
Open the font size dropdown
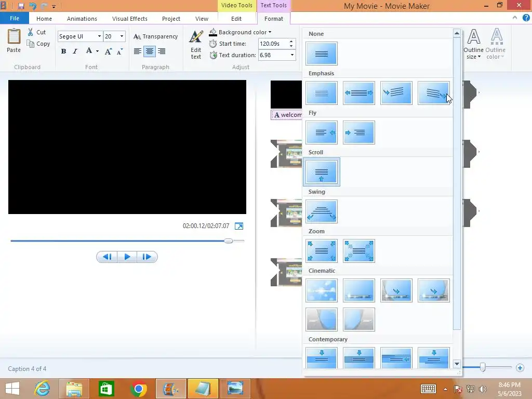point(122,36)
